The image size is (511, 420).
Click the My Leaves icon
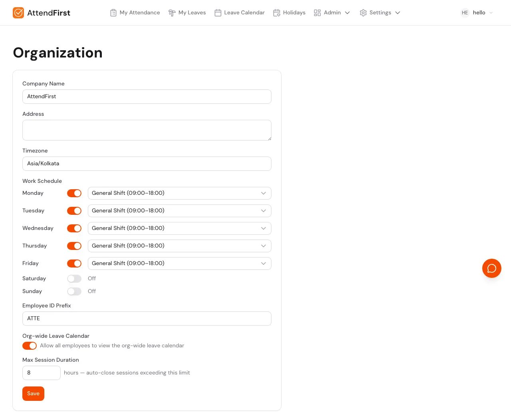(x=172, y=12)
